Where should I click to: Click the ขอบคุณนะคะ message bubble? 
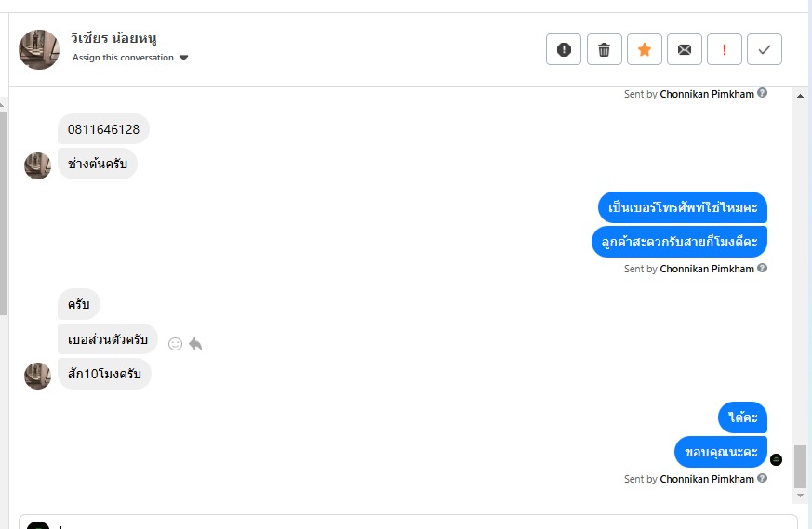pos(720,452)
